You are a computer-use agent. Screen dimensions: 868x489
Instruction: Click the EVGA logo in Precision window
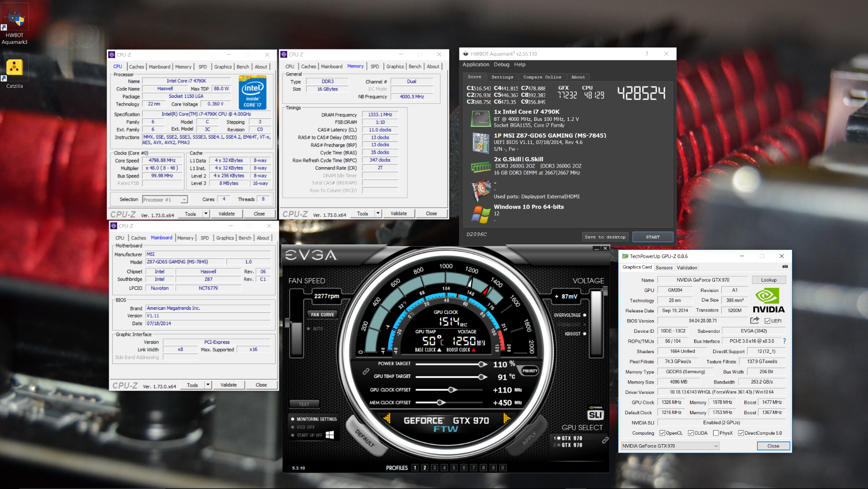tap(311, 255)
